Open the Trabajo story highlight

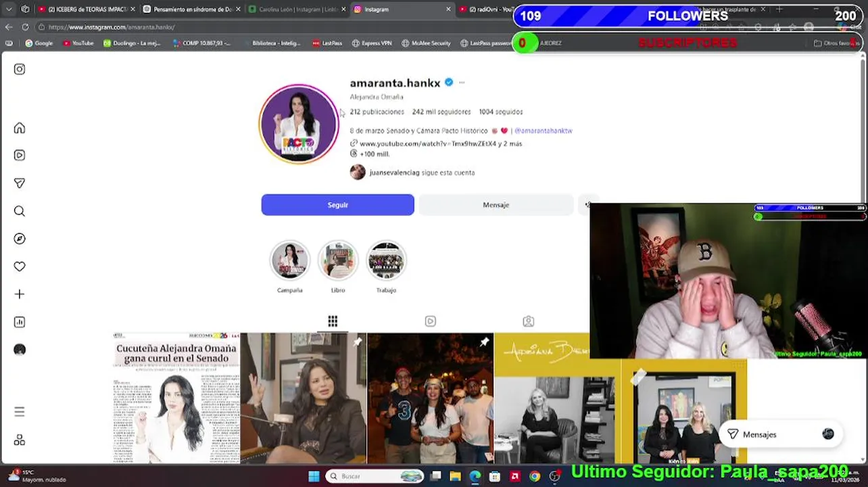pos(386,260)
